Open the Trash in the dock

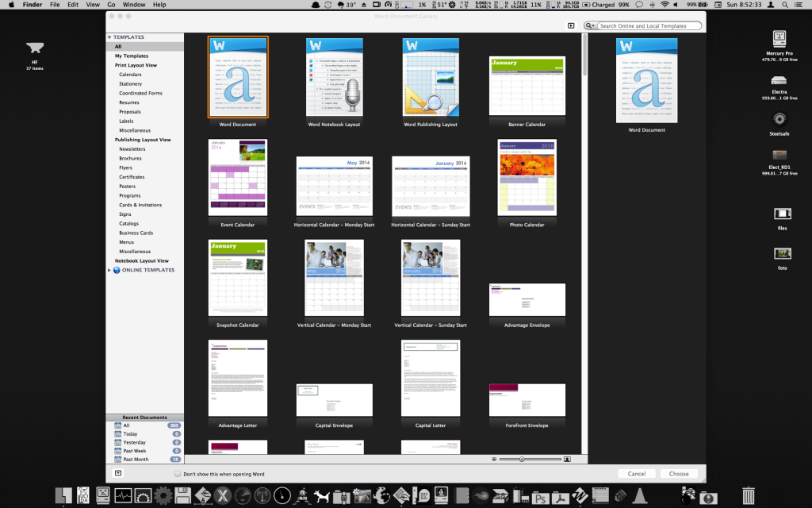point(749,495)
